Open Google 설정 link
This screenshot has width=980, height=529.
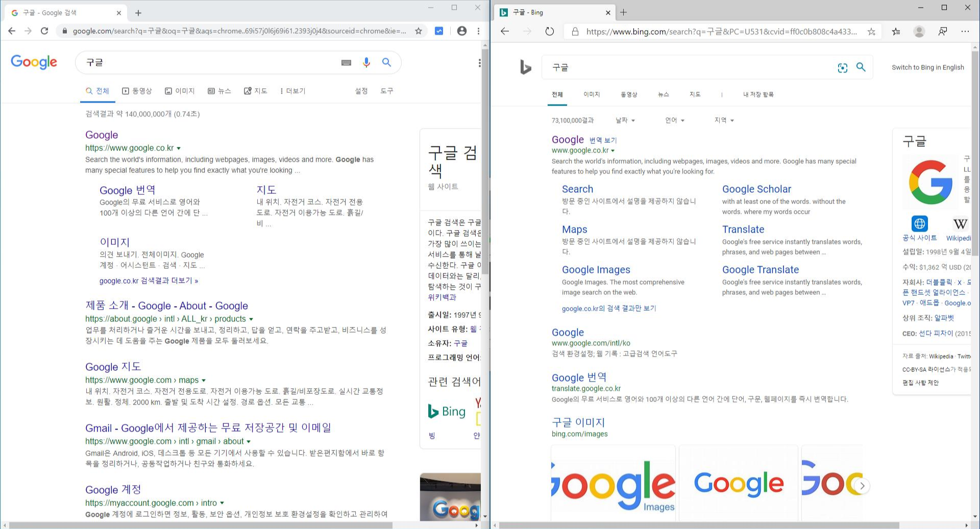pos(361,91)
